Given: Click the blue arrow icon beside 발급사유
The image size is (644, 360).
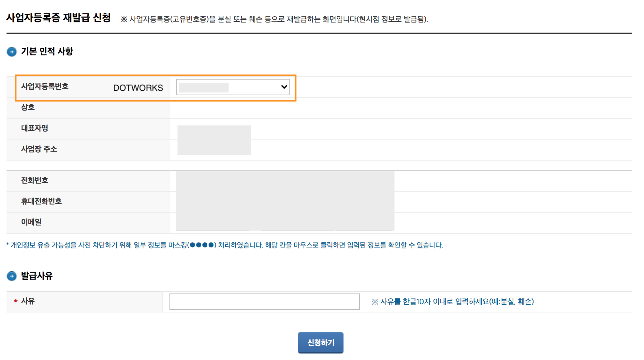Looking at the screenshot, I should (12, 276).
